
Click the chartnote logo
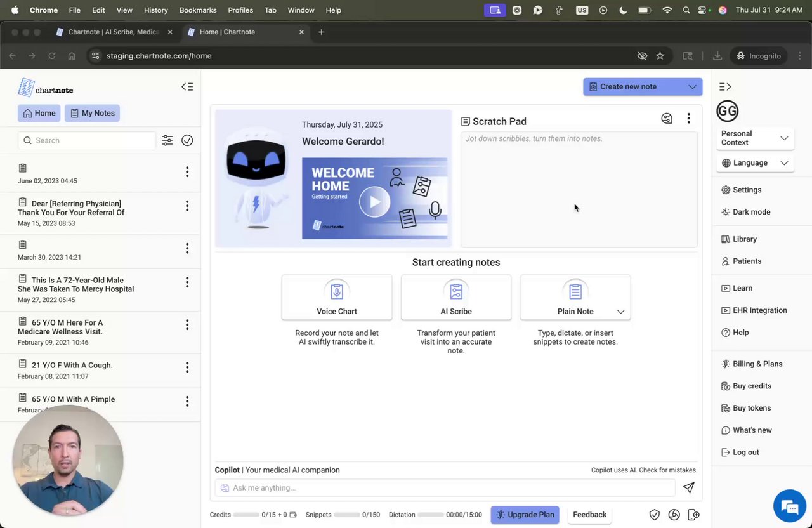point(45,88)
